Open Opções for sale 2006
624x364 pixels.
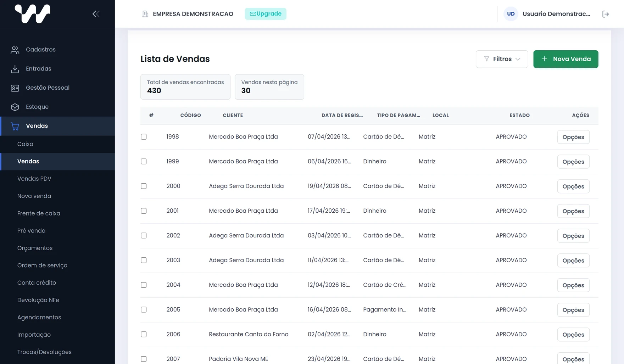point(573,335)
